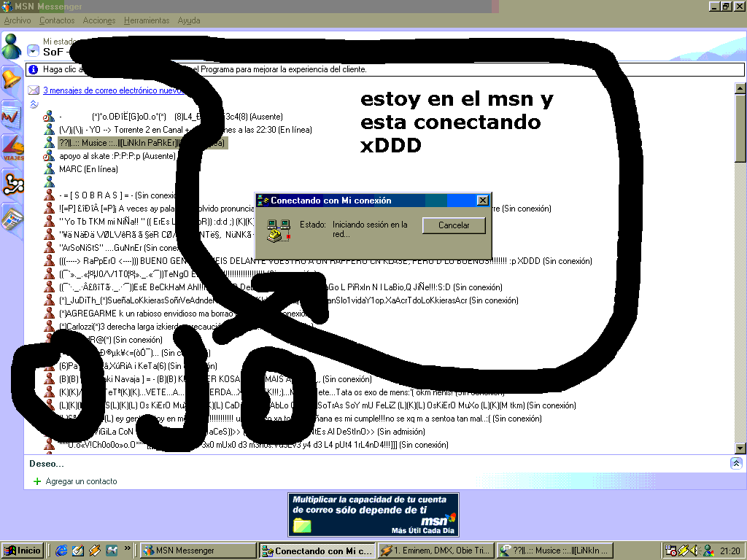Select the green buddy tab in sidebar
Viewport: 747px width, 560px height.
tap(12, 47)
